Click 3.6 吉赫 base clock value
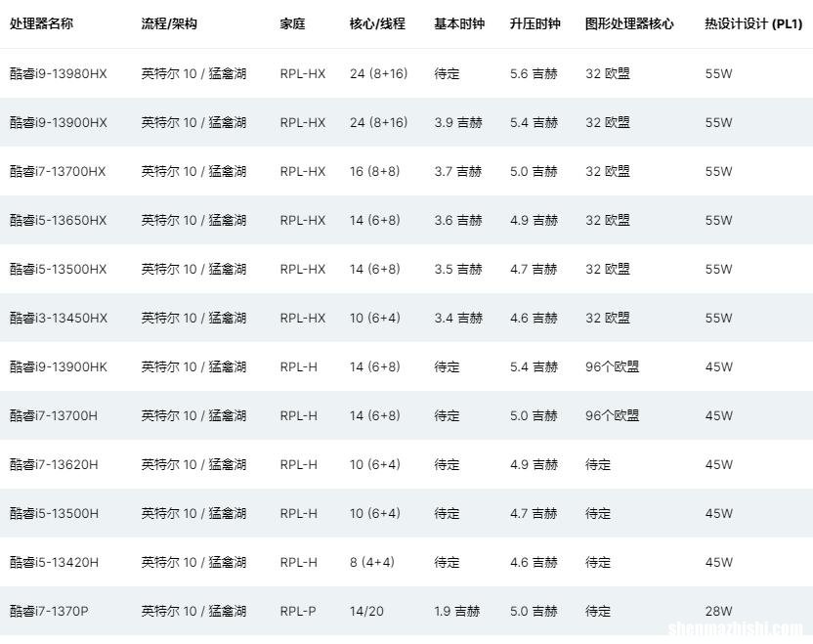Screen dimensions: 813x644 (x=458, y=220)
